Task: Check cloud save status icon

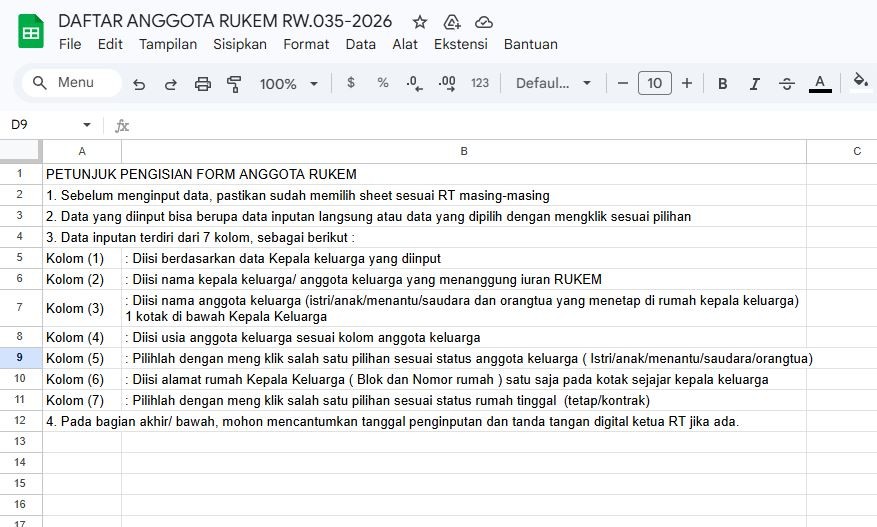Action: (484, 22)
